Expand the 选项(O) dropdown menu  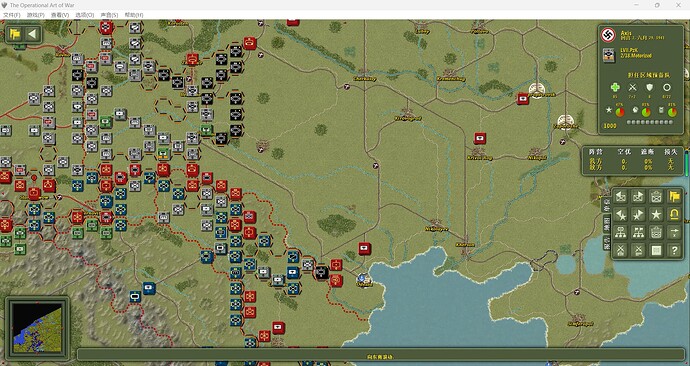[x=84, y=15]
